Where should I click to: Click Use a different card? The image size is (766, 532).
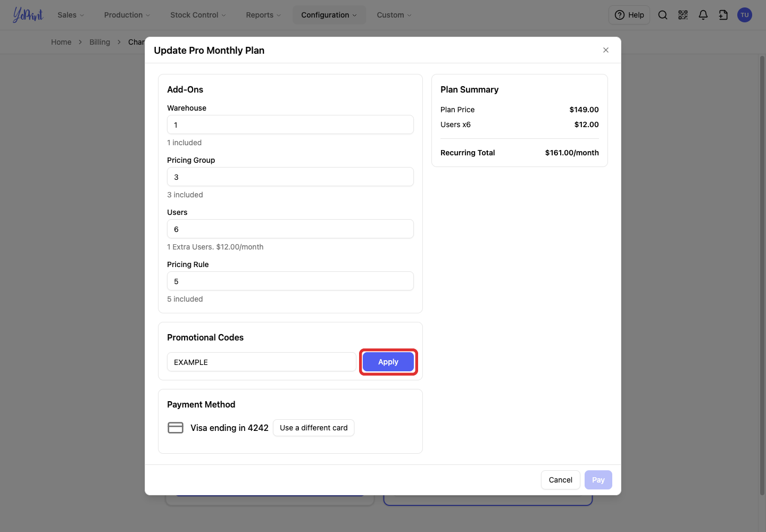click(314, 428)
